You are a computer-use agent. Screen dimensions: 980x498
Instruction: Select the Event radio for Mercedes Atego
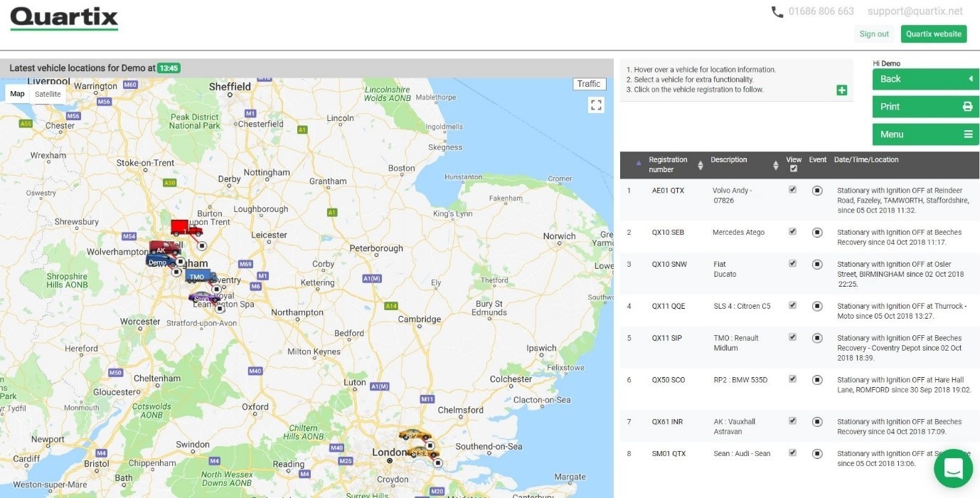tap(817, 232)
